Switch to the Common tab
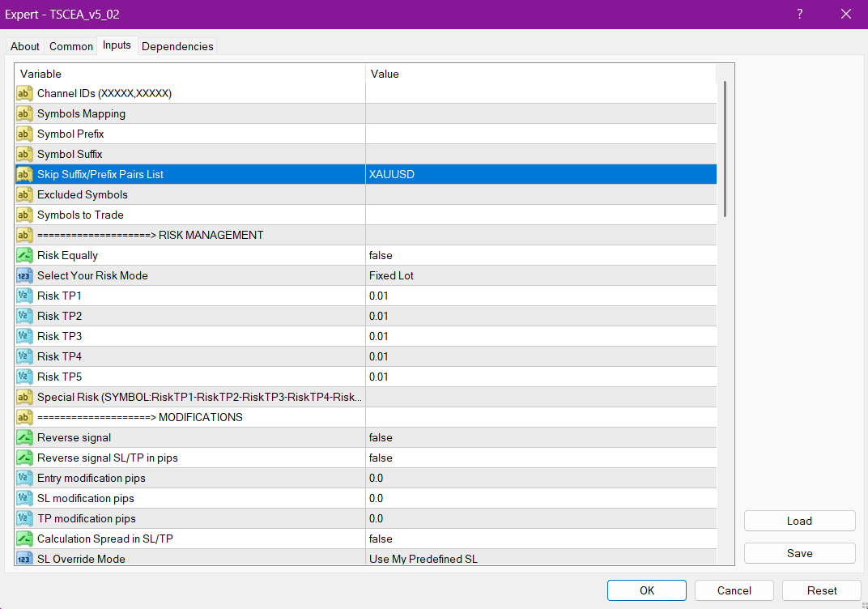This screenshot has width=868, height=609. coord(71,46)
